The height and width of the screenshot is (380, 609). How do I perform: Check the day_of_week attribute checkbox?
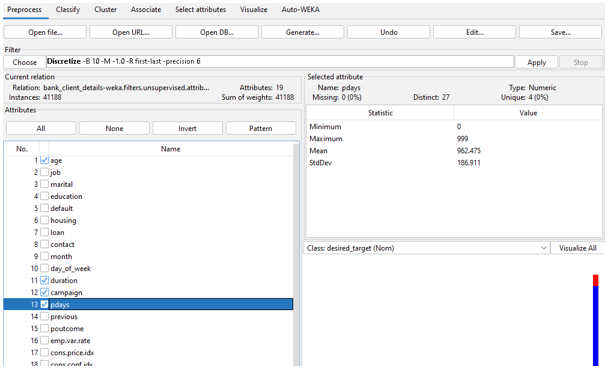(44, 268)
